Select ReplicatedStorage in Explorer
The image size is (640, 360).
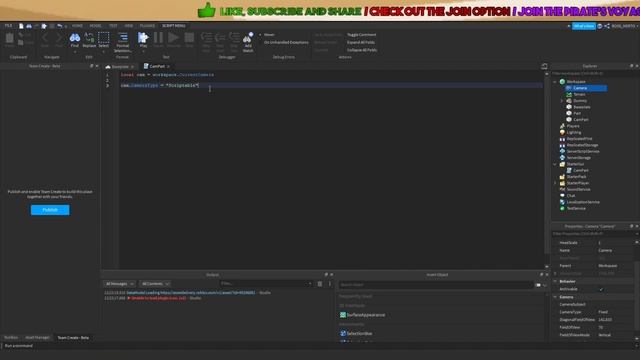pos(582,145)
